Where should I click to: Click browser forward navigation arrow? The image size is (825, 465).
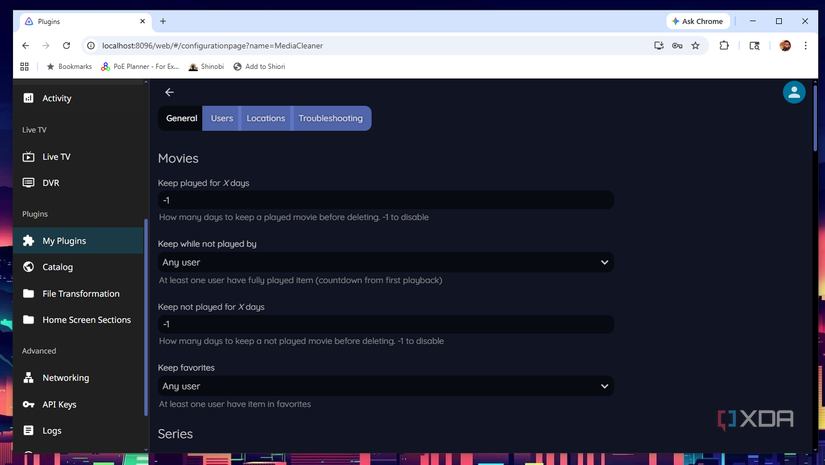click(46, 46)
